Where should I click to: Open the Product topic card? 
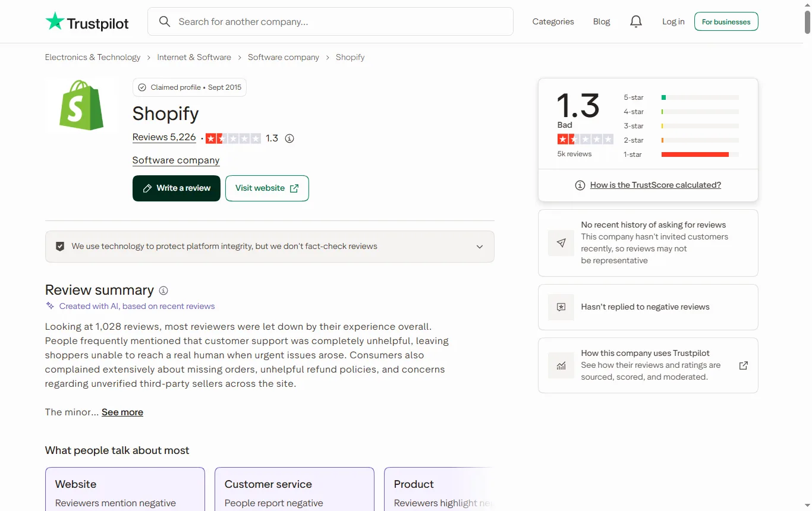(x=439, y=490)
